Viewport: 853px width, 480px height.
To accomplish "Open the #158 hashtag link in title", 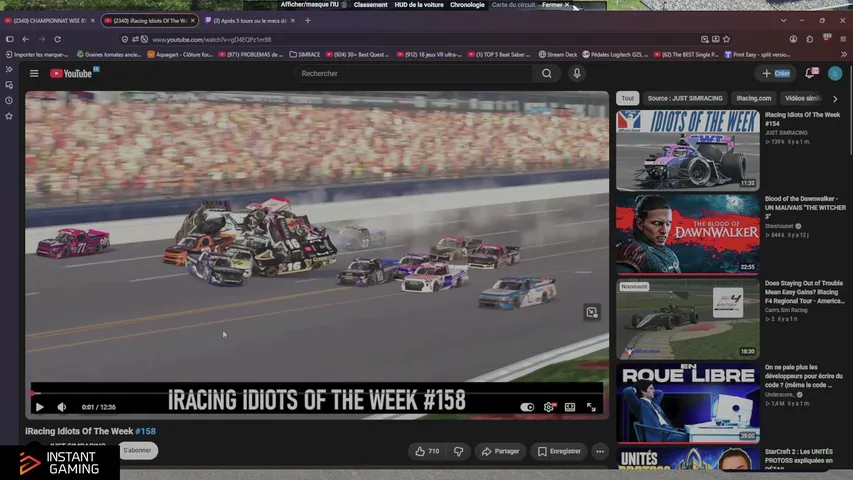I will click(x=145, y=431).
